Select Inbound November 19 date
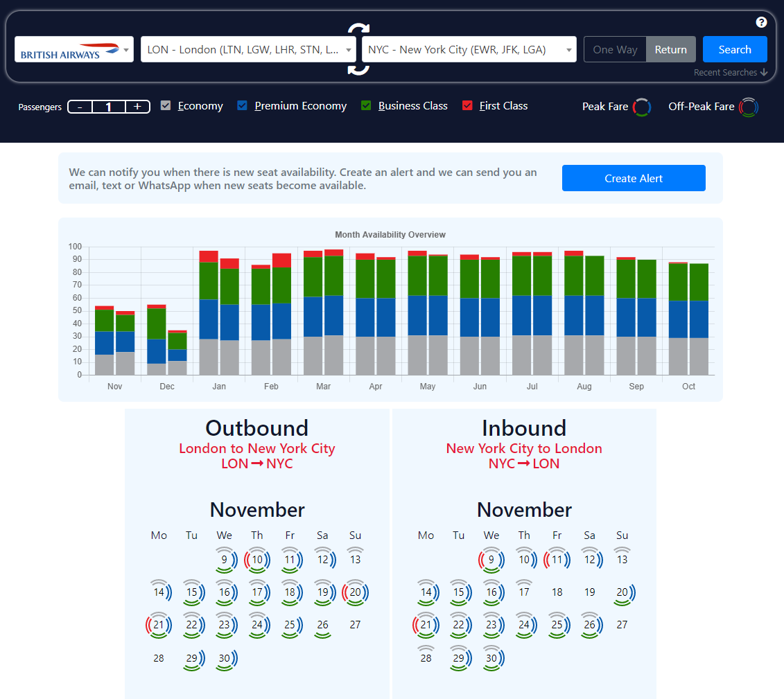Viewport: 784px width, 699px height. [589, 592]
